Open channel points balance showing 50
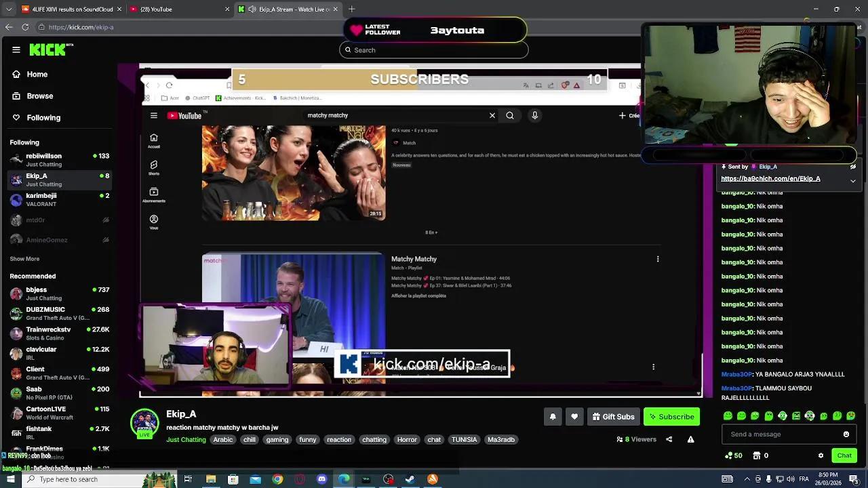 coord(734,455)
